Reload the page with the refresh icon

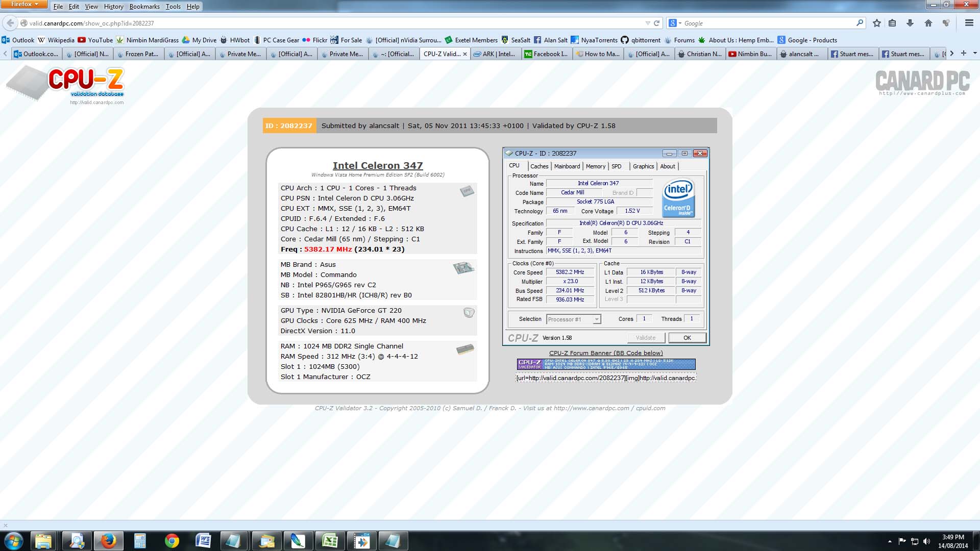657,23
